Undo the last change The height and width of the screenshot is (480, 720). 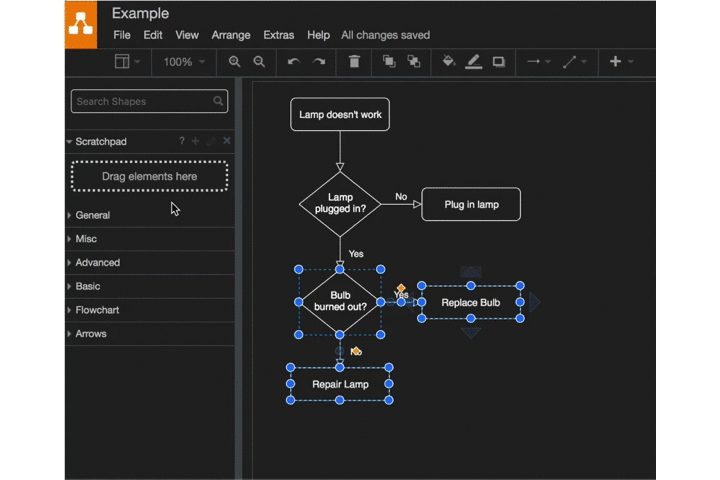[293, 62]
